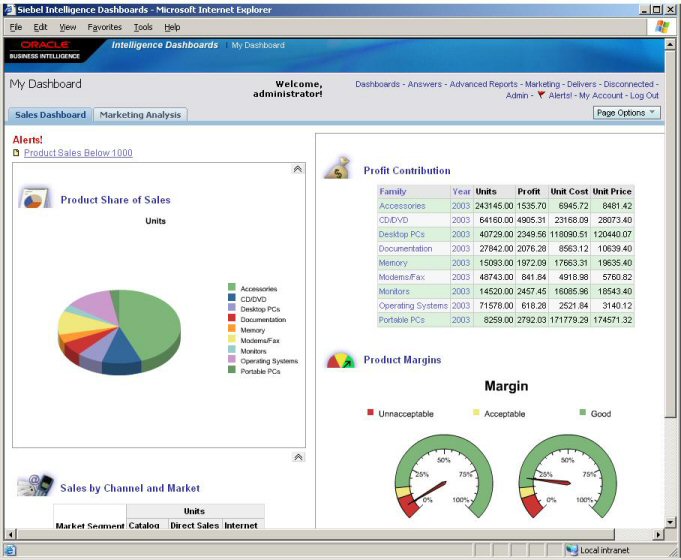Viewport: 681px width, 560px height.
Task: Open the Marketing link
Action: tap(542, 84)
